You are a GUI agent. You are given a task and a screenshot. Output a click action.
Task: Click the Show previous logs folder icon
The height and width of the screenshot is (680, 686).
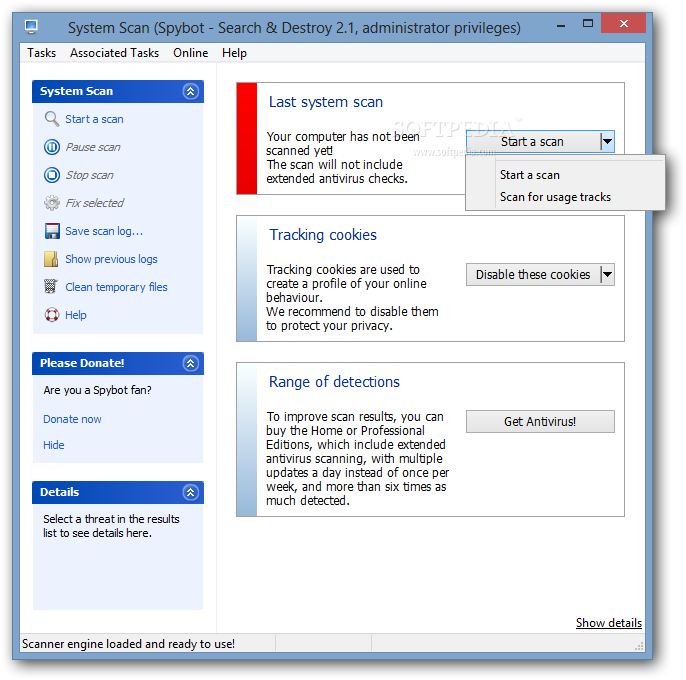point(51,259)
